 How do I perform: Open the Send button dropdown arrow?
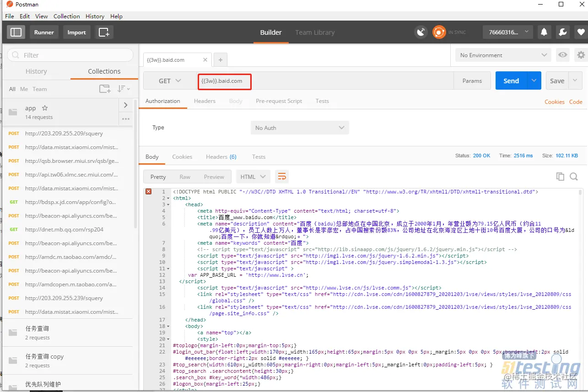534,81
